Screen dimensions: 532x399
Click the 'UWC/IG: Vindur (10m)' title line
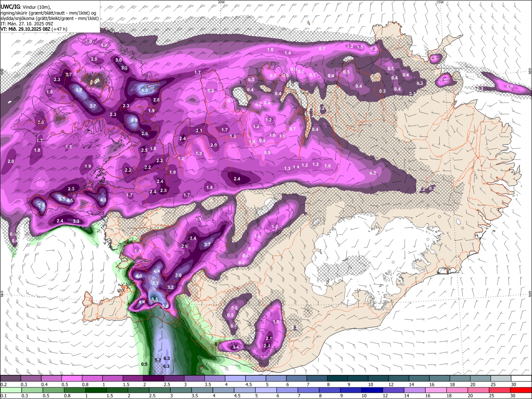[25, 7]
